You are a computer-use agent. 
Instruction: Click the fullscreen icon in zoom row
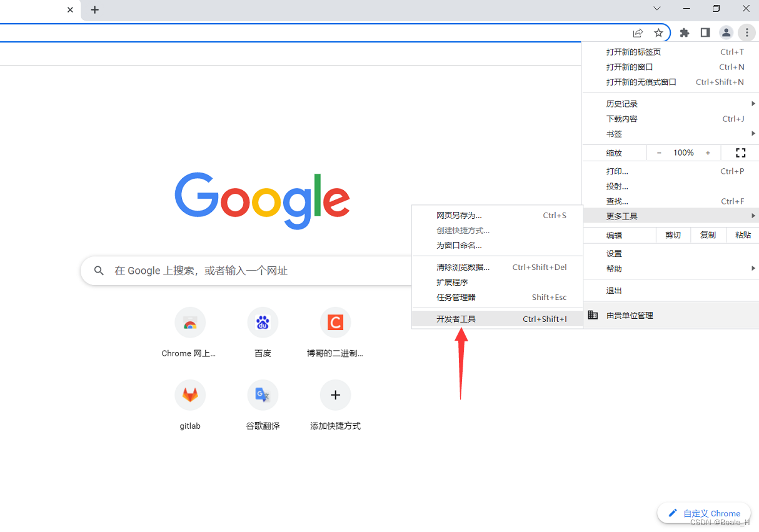point(741,153)
